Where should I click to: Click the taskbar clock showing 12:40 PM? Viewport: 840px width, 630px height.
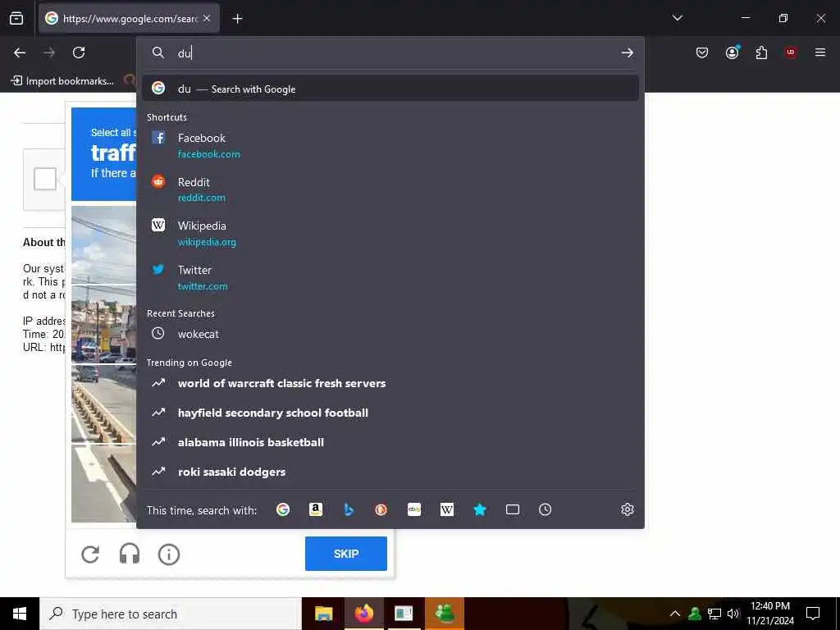coord(769,614)
